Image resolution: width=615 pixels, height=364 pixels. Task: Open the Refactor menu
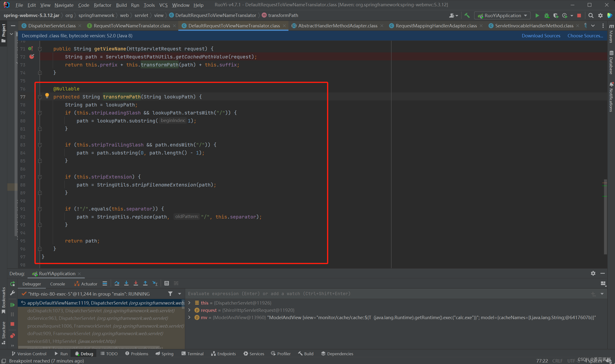(x=102, y=5)
